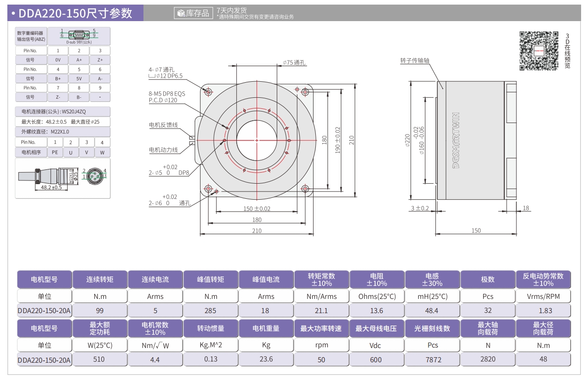Viewport: 588px width, 382px height.
Task: Click the 转子传输轴 label
Action: coord(415,61)
